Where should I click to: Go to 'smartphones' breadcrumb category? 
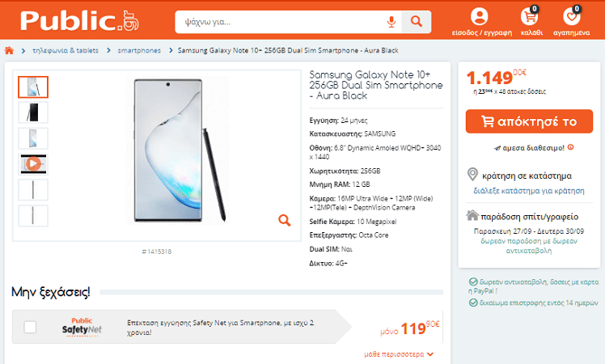pyautogui.click(x=139, y=50)
